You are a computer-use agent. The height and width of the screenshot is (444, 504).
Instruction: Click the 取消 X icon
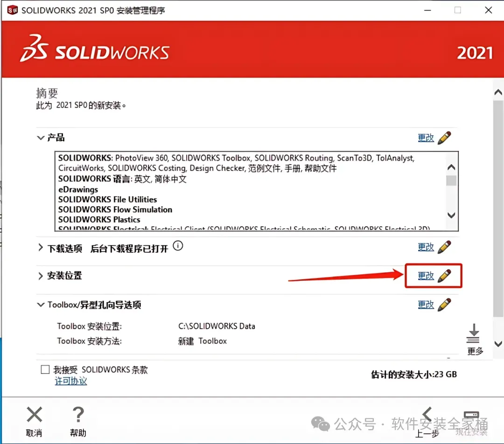pos(35,415)
